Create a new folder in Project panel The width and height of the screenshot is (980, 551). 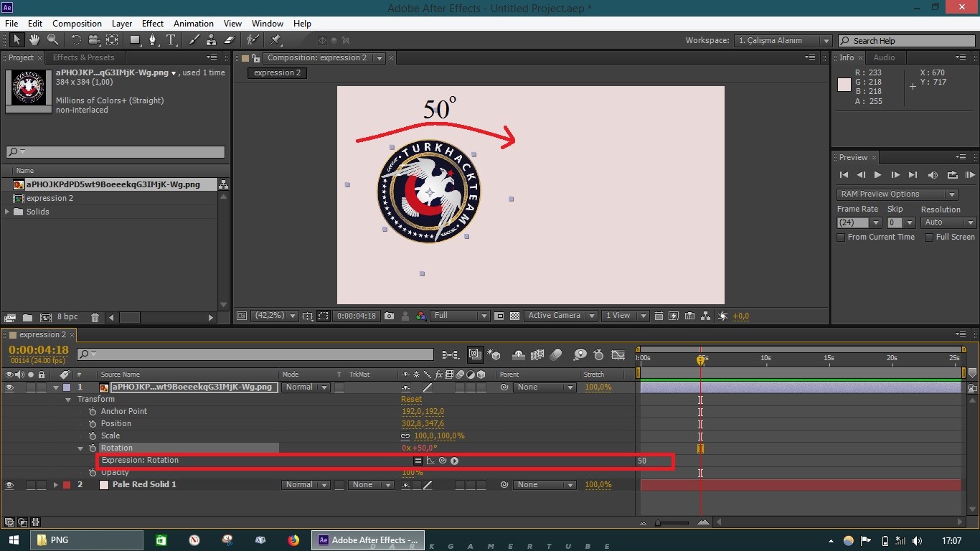tap(27, 317)
